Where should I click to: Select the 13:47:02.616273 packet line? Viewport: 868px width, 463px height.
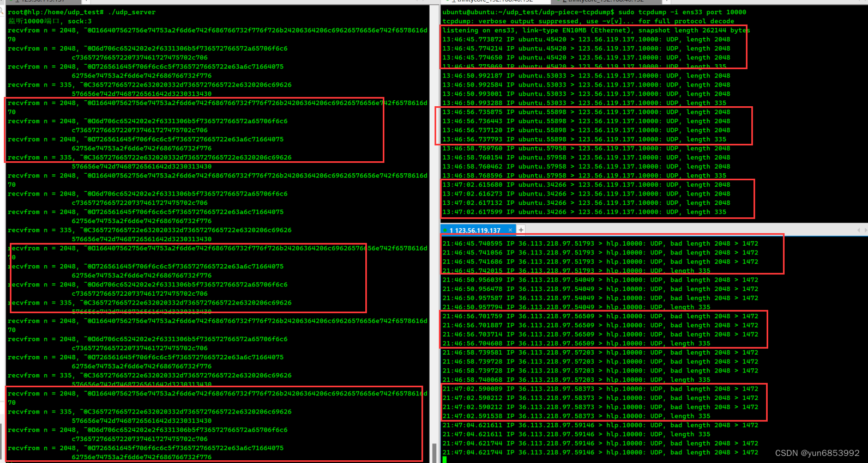pos(586,194)
